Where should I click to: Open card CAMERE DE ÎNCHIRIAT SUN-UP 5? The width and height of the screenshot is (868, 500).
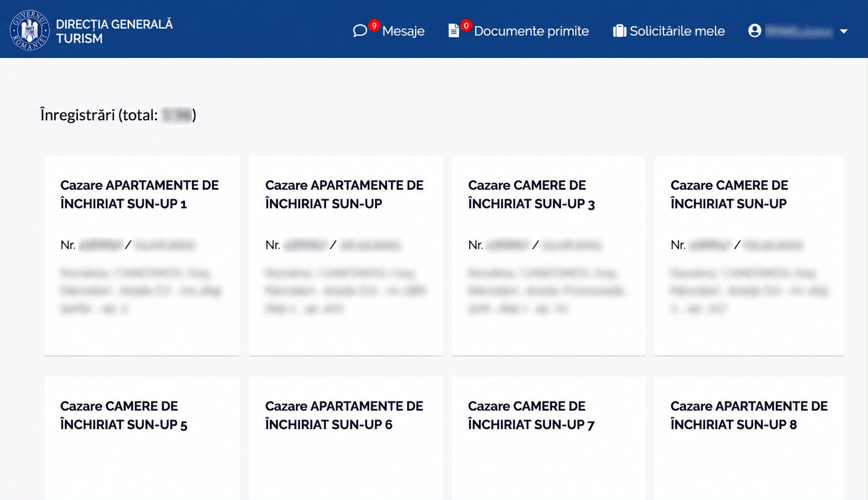[142, 439]
